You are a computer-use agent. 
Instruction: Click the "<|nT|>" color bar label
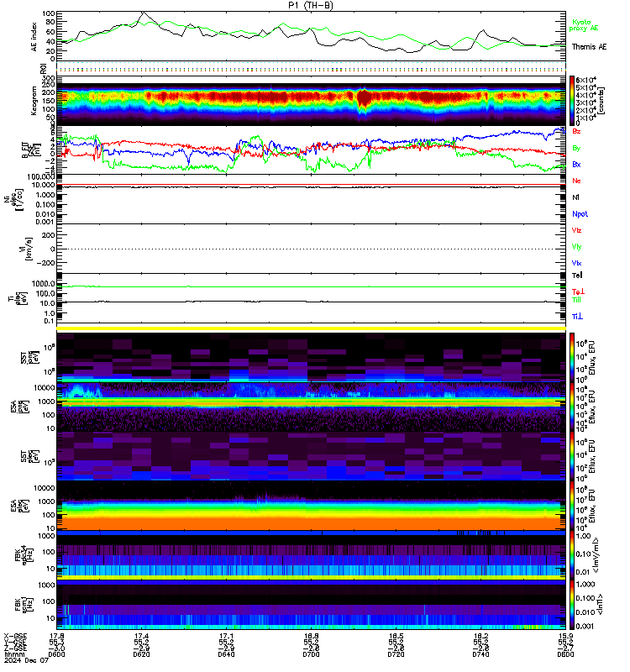[x=600, y=604]
